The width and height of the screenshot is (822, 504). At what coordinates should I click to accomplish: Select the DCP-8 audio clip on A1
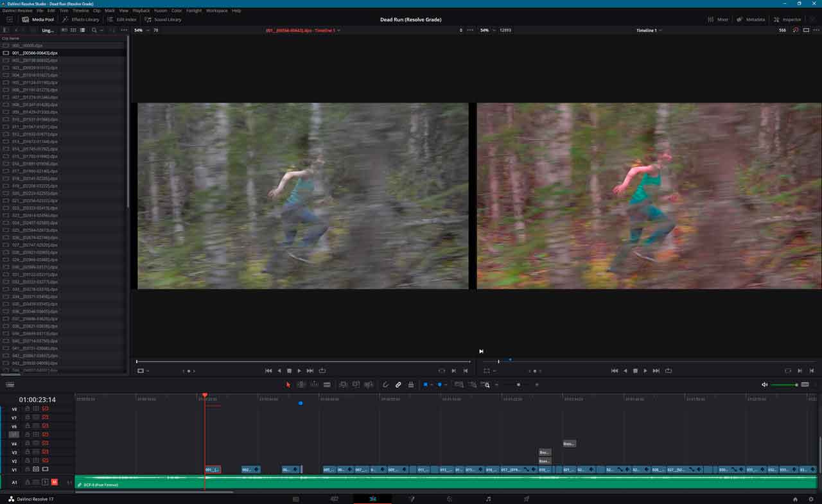click(x=446, y=482)
